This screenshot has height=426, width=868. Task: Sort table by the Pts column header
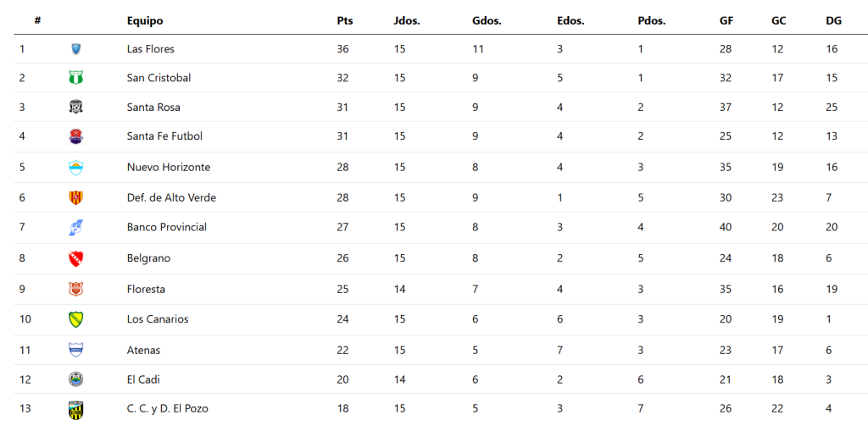click(x=345, y=21)
